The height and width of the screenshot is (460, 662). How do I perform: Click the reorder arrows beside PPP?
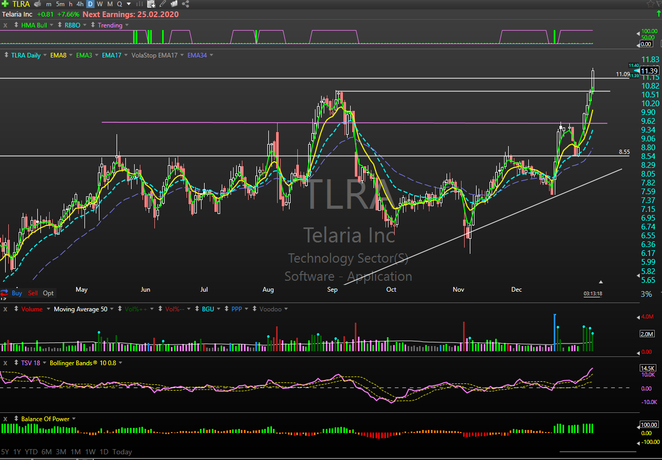226,309
